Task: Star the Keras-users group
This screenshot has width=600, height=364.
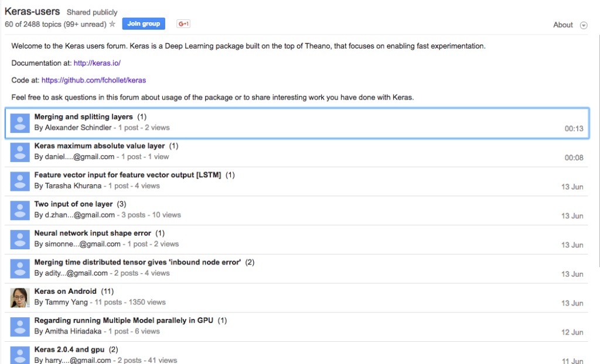Action: point(112,24)
